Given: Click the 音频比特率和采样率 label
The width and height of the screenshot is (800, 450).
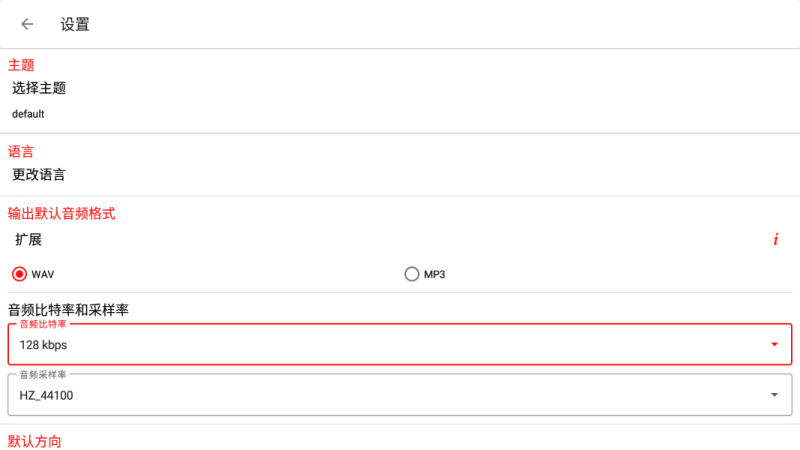Looking at the screenshot, I should pos(68,310).
